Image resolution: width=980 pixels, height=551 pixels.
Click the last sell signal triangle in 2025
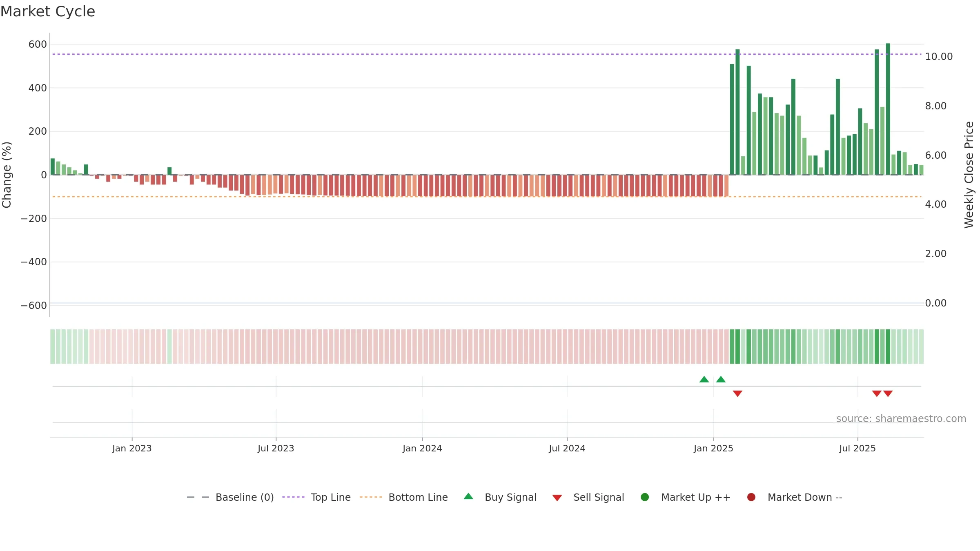pyautogui.click(x=888, y=393)
